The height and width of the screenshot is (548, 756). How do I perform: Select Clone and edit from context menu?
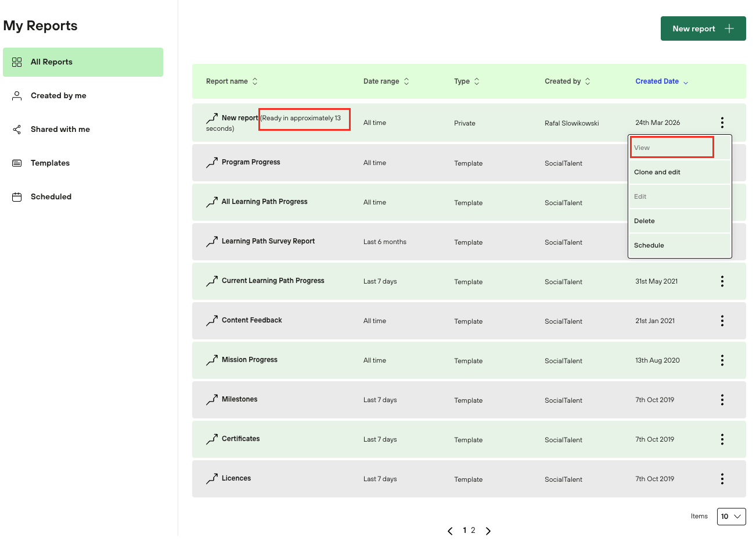pos(657,172)
